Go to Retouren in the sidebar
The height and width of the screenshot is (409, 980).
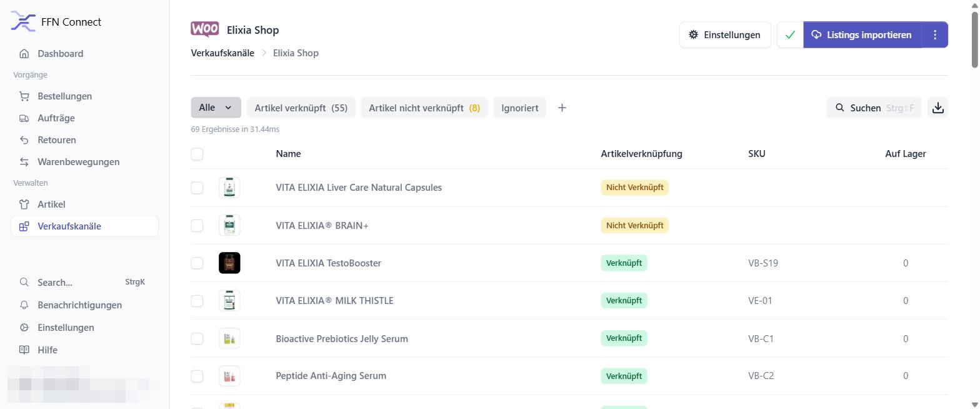(84, 140)
